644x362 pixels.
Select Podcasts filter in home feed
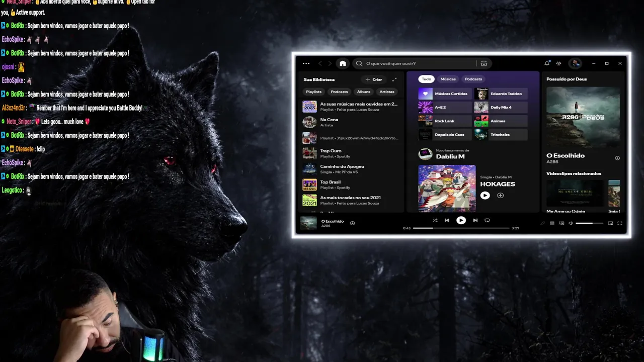tap(473, 79)
